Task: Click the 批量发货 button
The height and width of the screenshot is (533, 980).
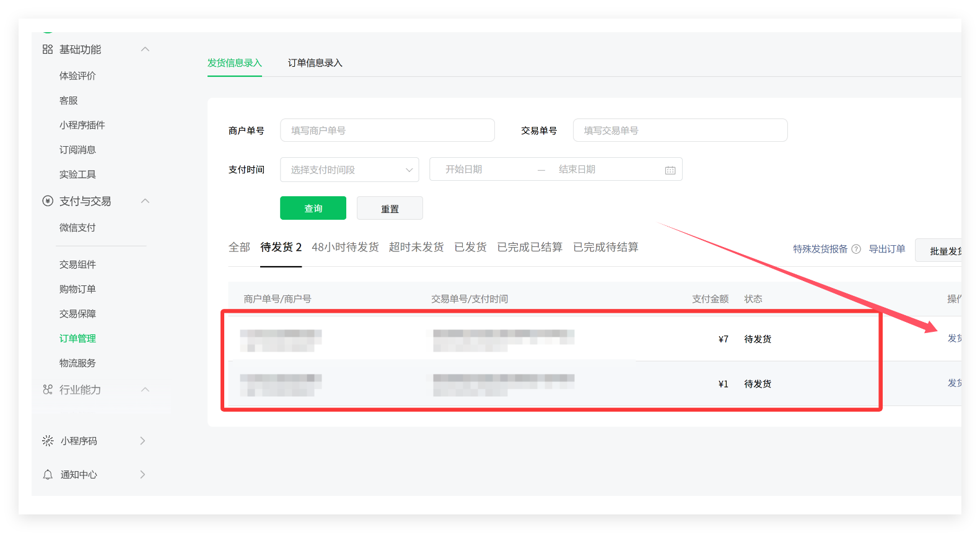Action: [x=938, y=251]
